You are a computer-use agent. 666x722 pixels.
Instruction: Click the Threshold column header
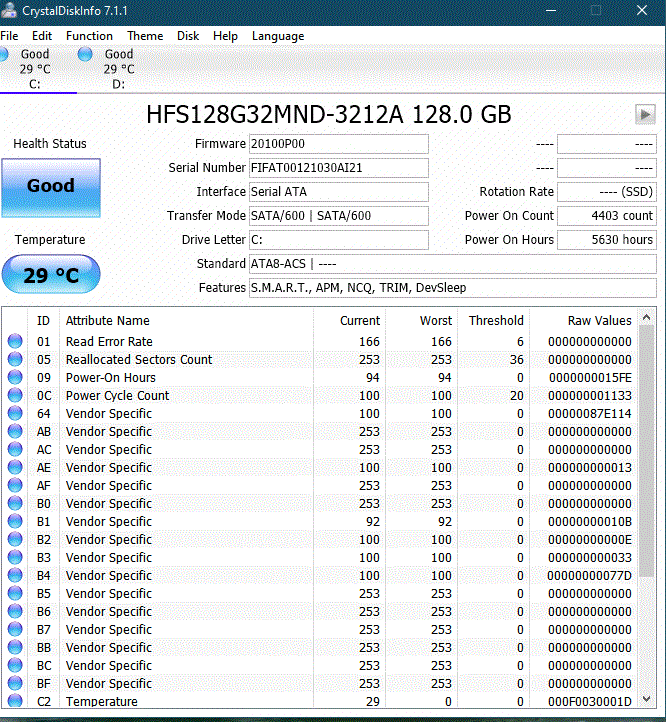(x=496, y=320)
